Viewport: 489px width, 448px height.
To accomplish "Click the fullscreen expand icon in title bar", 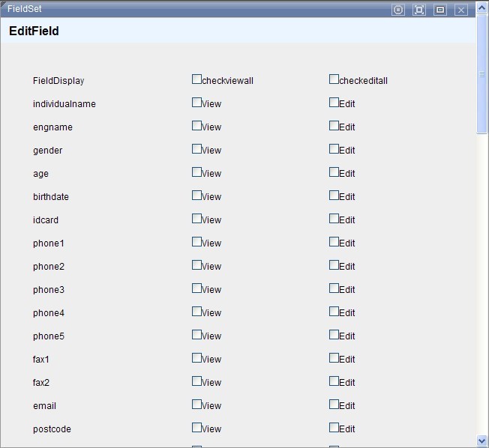I will (419, 10).
